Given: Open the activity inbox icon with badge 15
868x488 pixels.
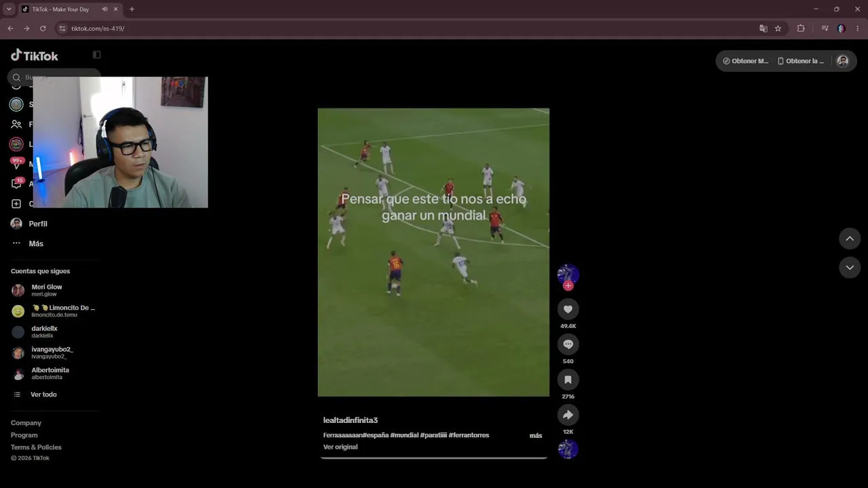Looking at the screenshot, I should tap(17, 184).
